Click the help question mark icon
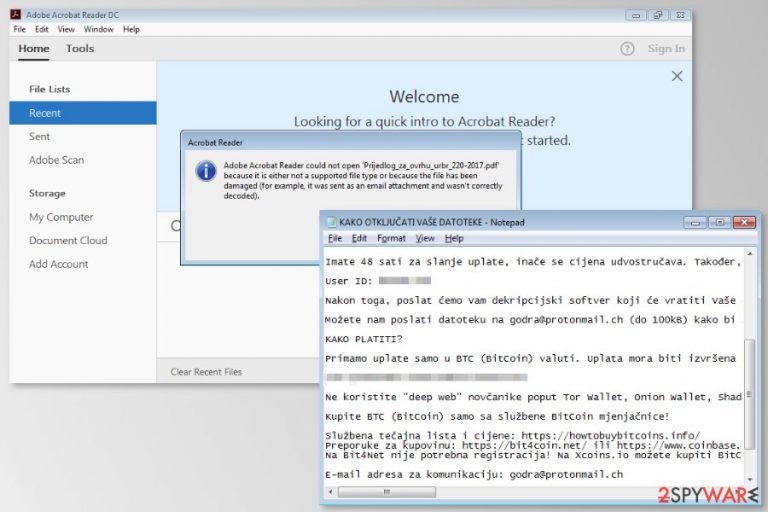 pos(627,49)
